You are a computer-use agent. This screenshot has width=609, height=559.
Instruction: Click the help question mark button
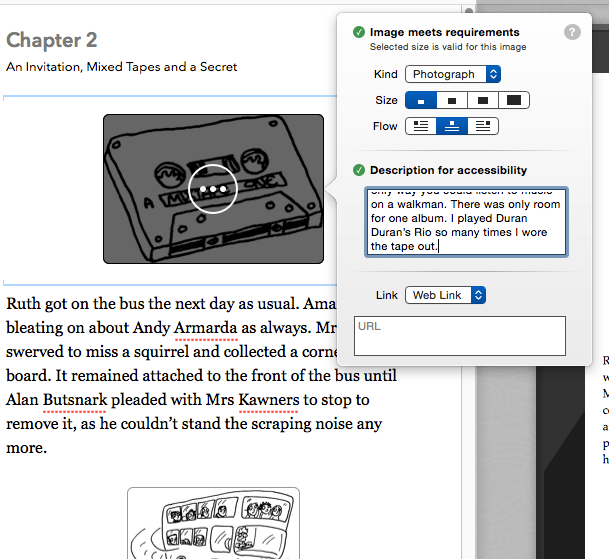[x=572, y=32]
